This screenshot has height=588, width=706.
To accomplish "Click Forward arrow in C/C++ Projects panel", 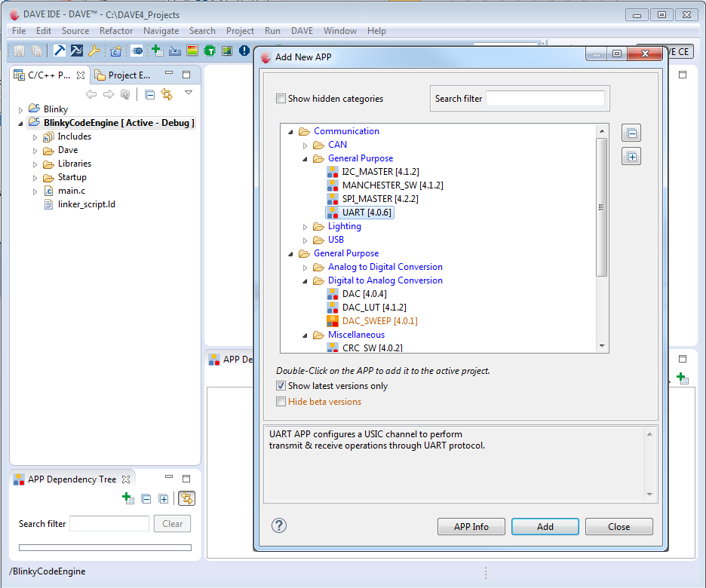I will pos(109,94).
